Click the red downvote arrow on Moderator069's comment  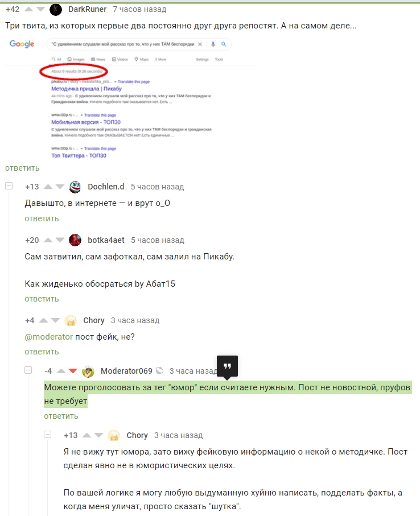[73, 371]
